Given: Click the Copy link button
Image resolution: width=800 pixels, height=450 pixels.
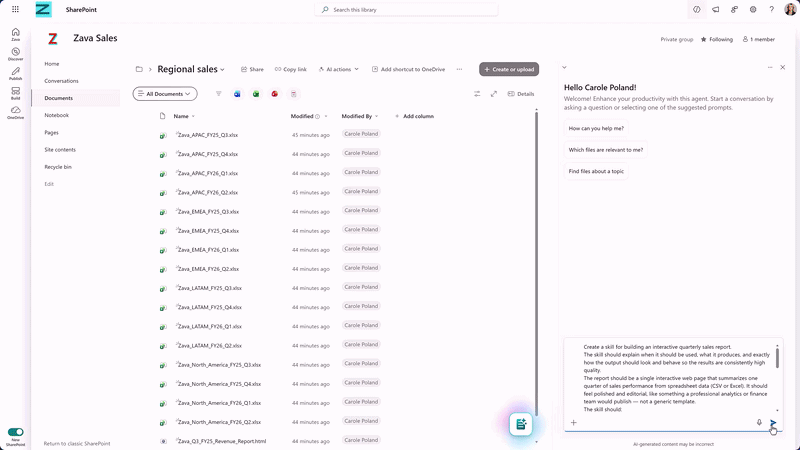Looking at the screenshot, I should (290, 69).
